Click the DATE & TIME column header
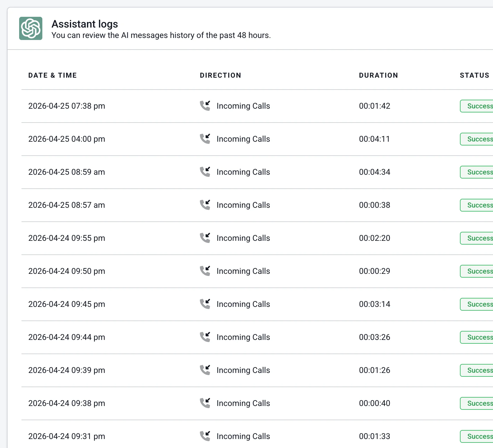The height and width of the screenshot is (448, 493). point(52,75)
